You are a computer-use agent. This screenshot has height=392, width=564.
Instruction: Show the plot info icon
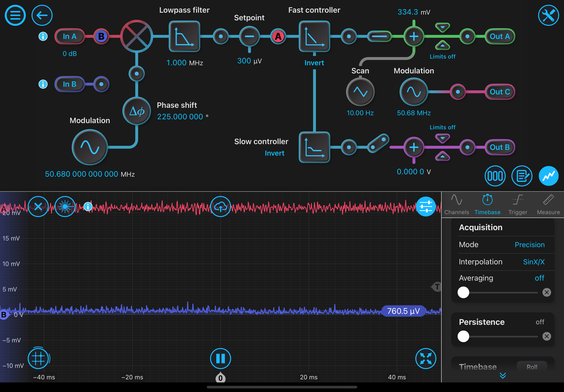tap(88, 207)
